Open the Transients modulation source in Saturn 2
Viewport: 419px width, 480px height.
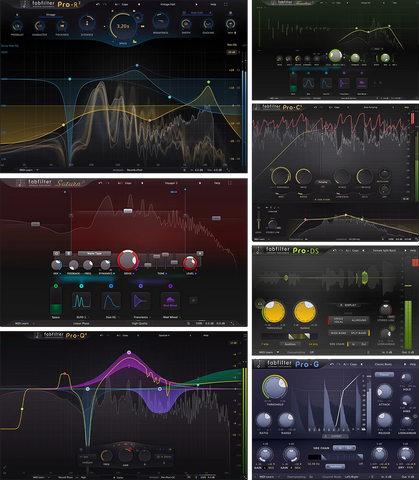point(141,301)
